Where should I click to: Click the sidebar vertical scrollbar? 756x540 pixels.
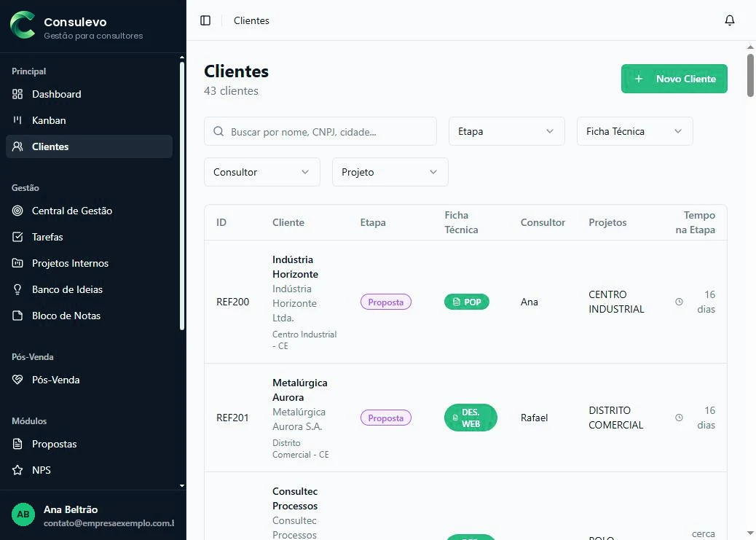click(x=182, y=195)
